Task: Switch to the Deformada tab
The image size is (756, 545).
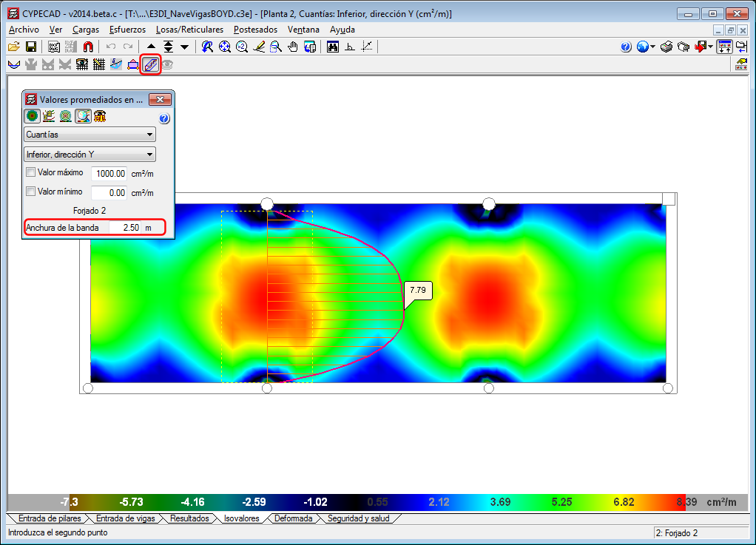Action: 293,518
